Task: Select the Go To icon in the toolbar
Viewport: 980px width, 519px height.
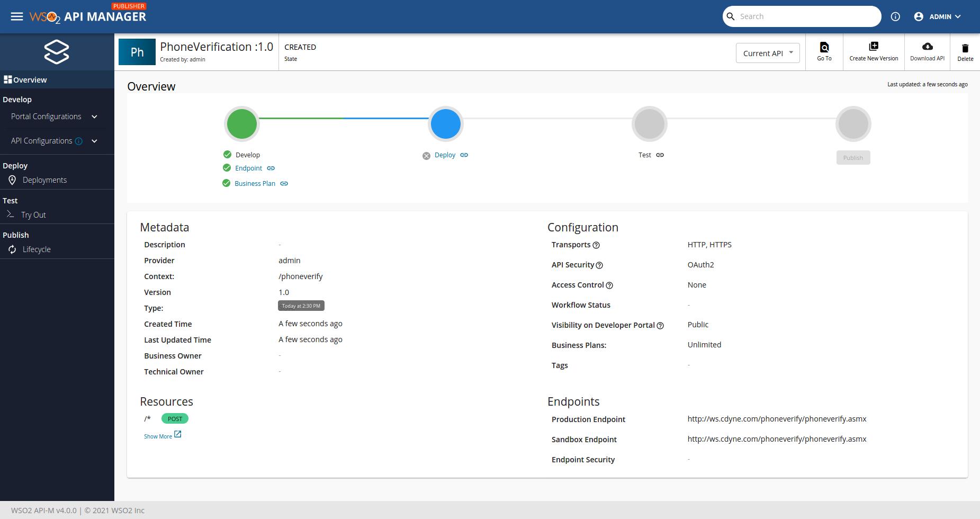Action: point(824,51)
